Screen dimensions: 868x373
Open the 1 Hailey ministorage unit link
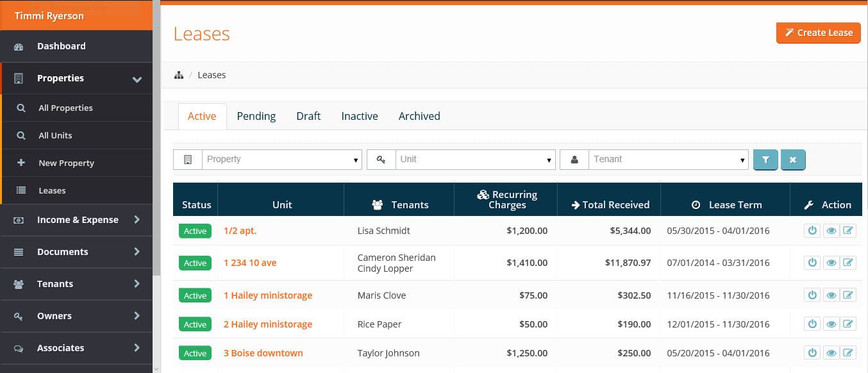[x=268, y=295]
